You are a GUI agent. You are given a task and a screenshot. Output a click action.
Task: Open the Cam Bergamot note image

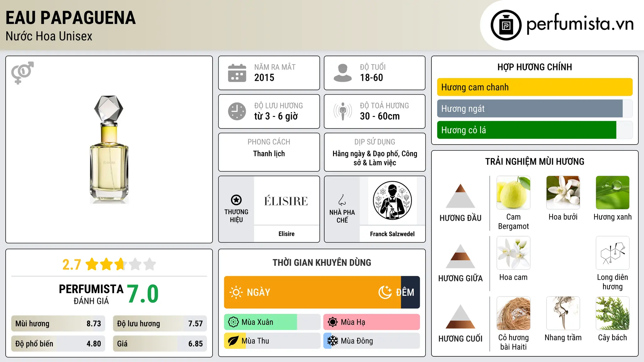514,193
